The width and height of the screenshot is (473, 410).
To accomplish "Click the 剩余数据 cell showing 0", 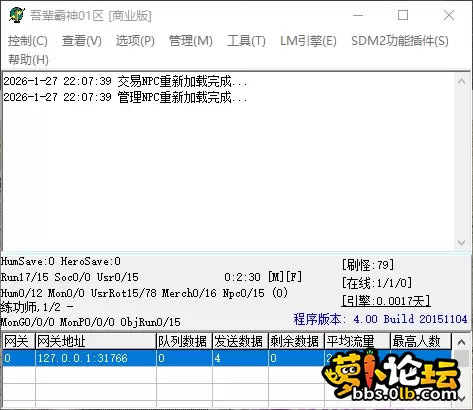I will tap(296, 358).
